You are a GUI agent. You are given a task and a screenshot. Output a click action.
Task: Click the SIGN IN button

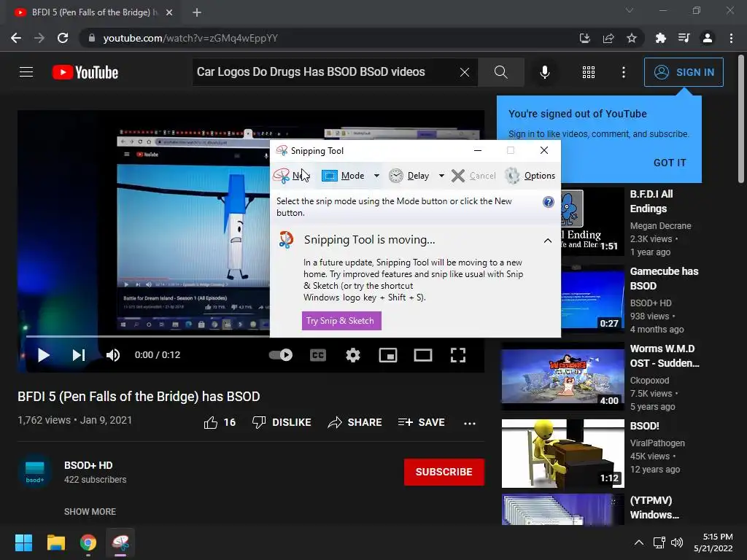tap(684, 72)
